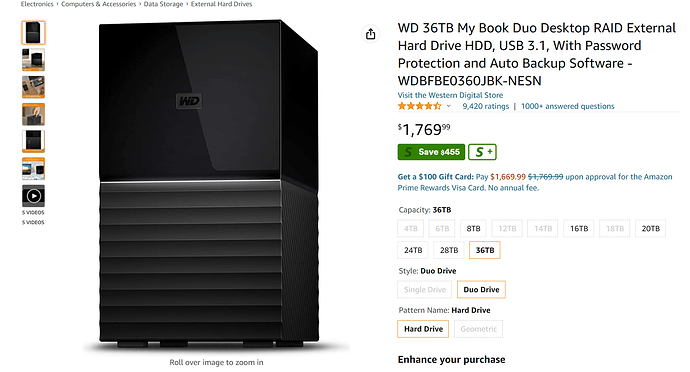Viewport: 690px width, 372px height.
Task: View the fourth thumbnail with person
Action: pos(33,114)
